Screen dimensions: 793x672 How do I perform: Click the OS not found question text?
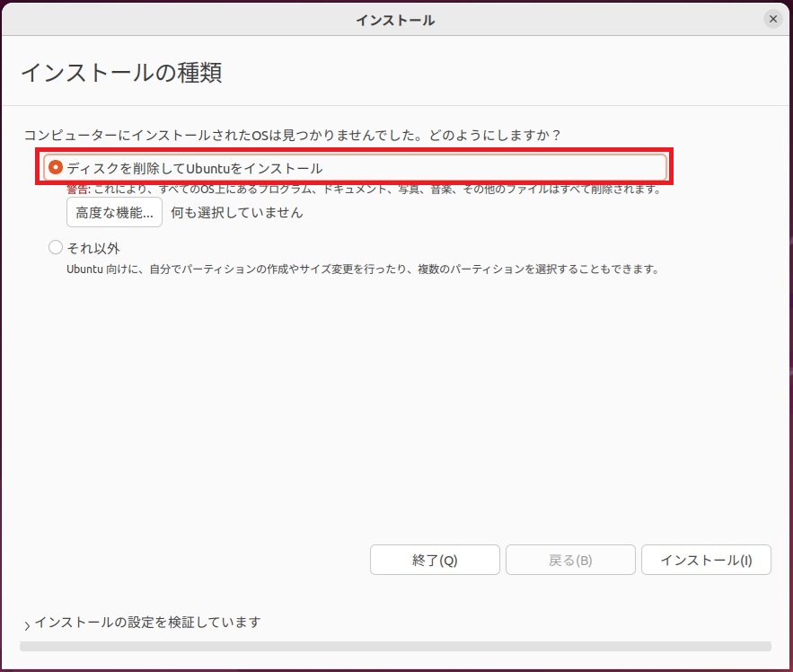[x=292, y=135]
